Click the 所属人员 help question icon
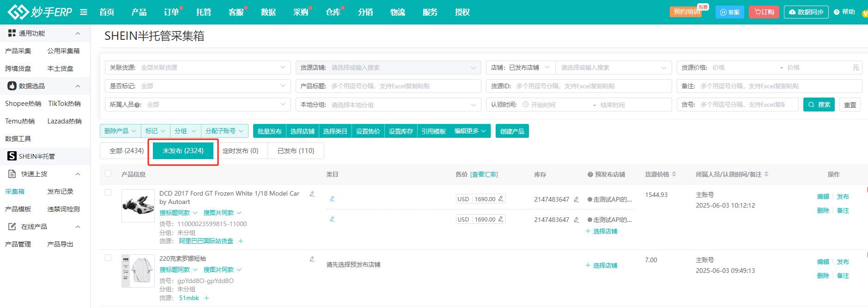The width and height of the screenshot is (868, 308). coord(137,105)
